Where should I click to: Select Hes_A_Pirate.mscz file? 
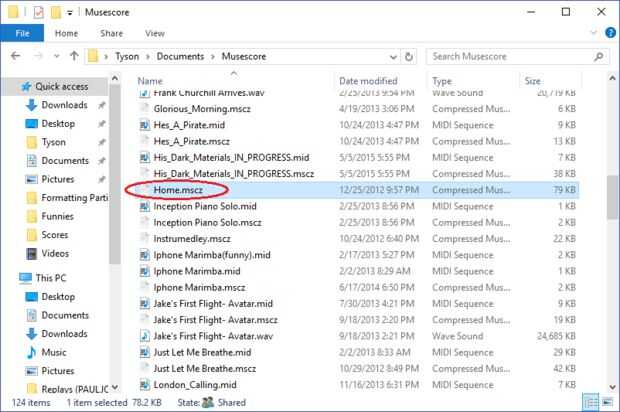[x=191, y=141]
